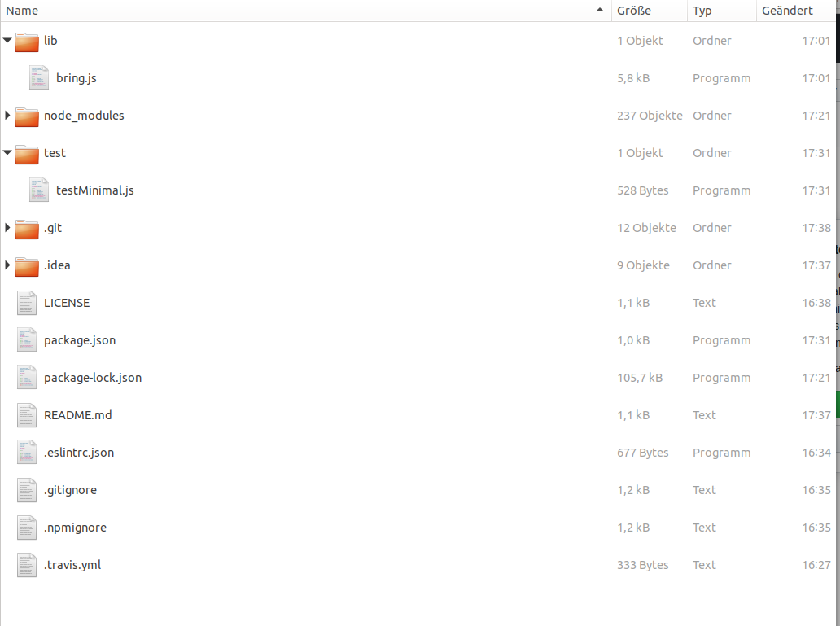Expand the .git folder
Screen dimensions: 840x626
click(x=7, y=227)
